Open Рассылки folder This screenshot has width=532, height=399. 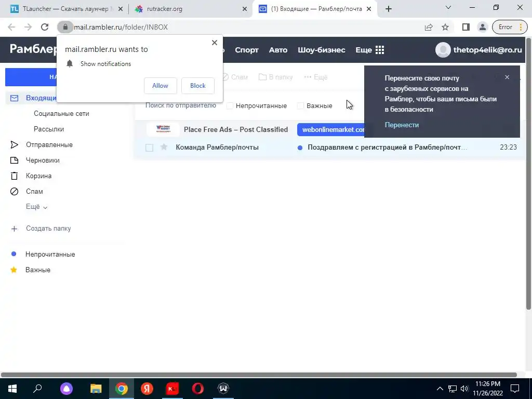pyautogui.click(x=49, y=129)
